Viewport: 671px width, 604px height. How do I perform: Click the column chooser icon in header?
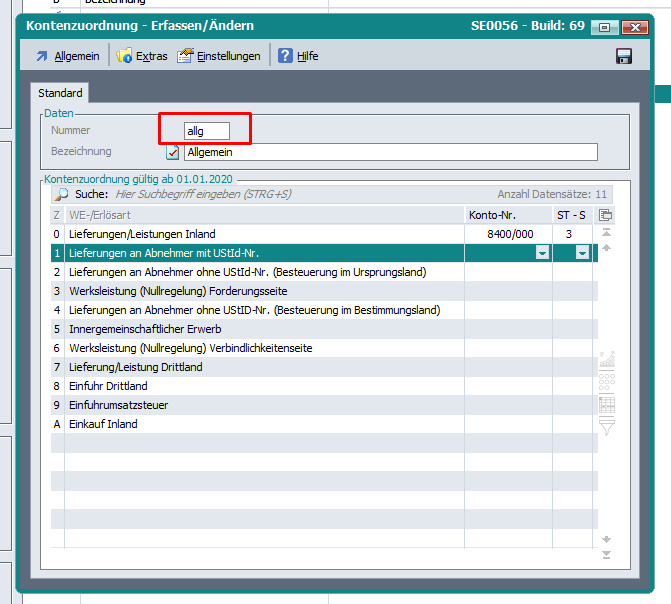click(x=605, y=215)
